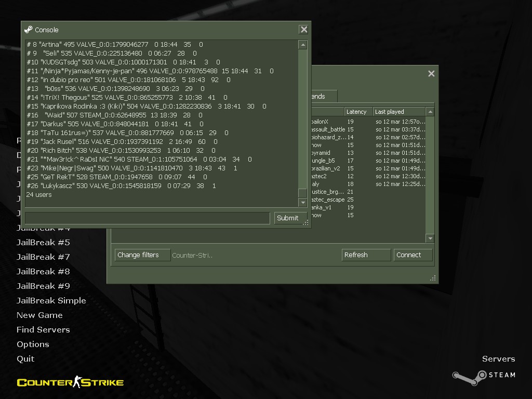
Task: Open JailBreak #7 from main menu
Action: [x=43, y=257]
